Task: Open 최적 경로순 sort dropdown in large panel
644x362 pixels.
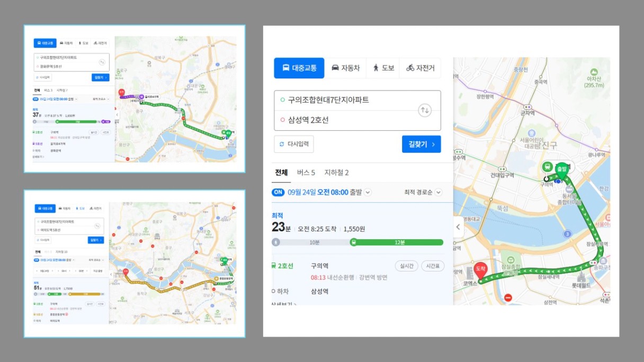Action: [x=423, y=192]
